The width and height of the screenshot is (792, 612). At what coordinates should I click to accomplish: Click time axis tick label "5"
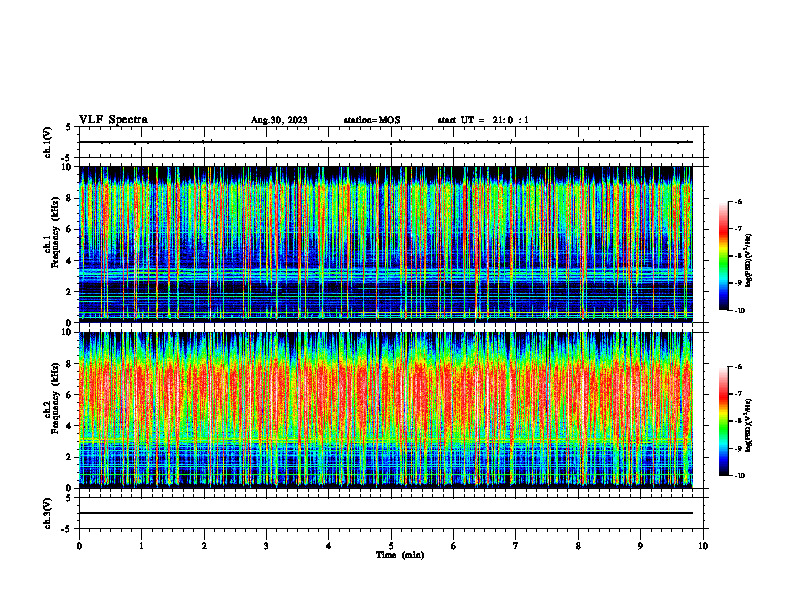[391, 546]
